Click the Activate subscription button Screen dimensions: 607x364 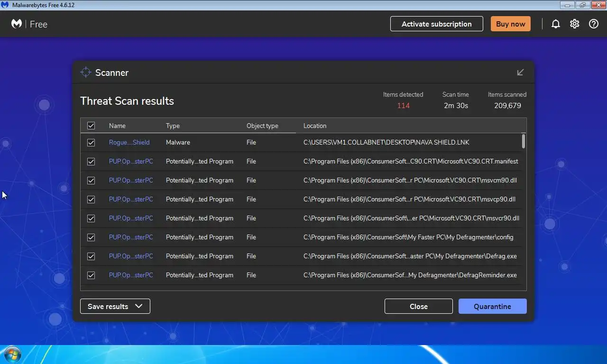[437, 24]
